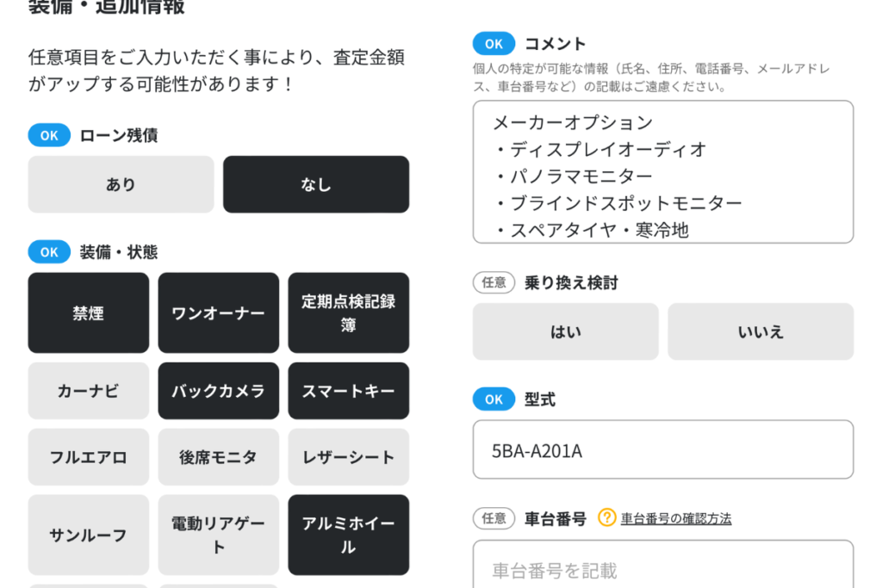Enable the 後席モニタ option
Image resolution: width=882 pixels, height=588 pixels.
point(218,457)
